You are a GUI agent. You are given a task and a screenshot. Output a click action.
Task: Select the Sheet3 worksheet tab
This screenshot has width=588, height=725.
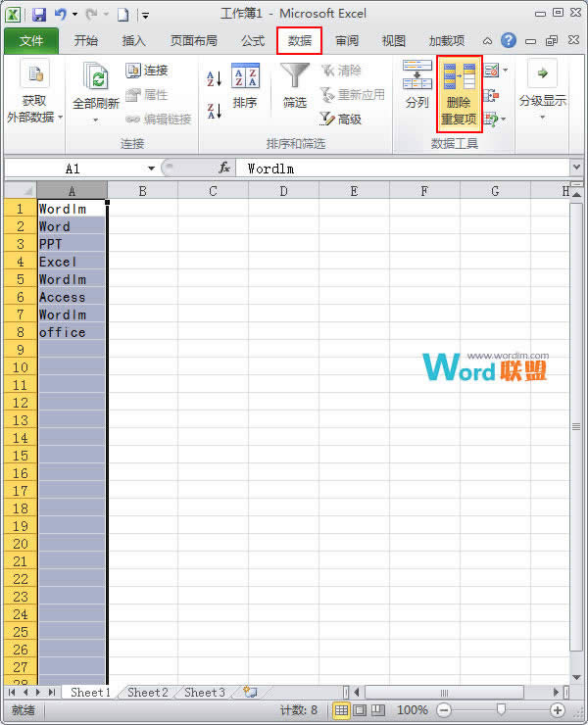pyautogui.click(x=205, y=692)
